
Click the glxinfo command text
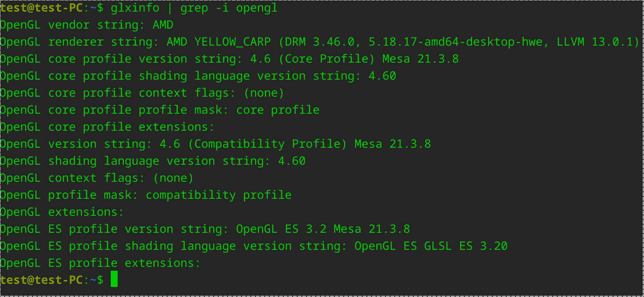point(135,8)
